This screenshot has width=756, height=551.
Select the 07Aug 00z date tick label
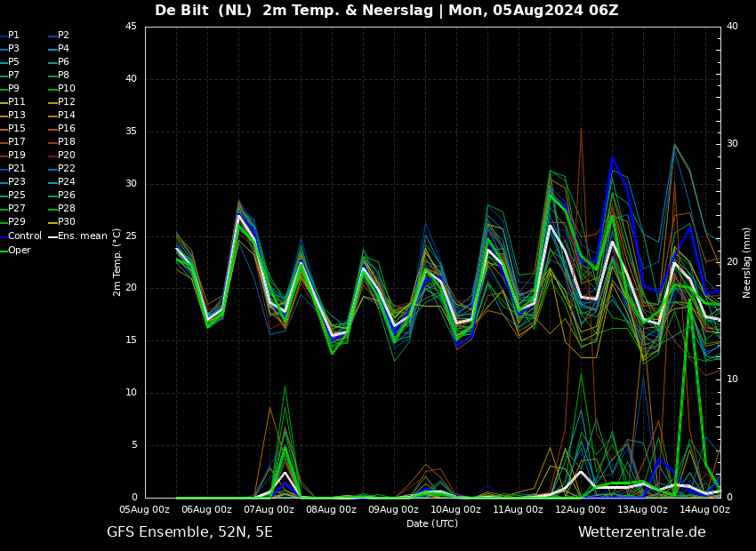[269, 509]
